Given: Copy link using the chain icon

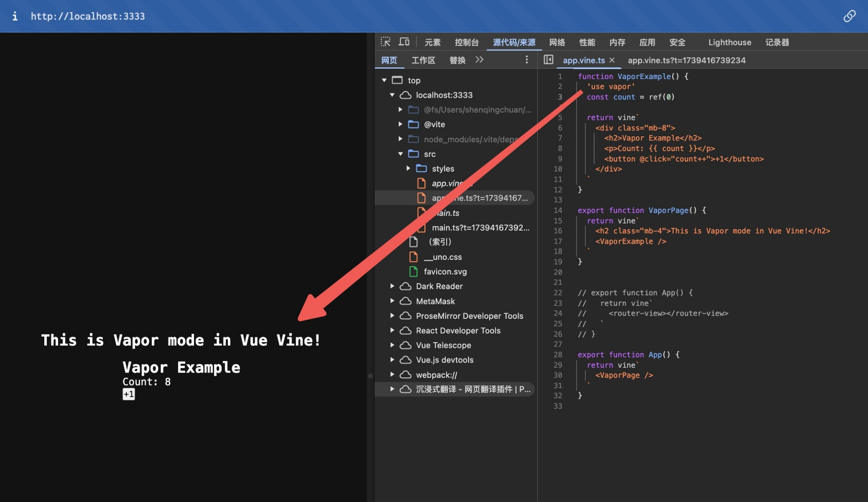Looking at the screenshot, I should click(x=849, y=16).
